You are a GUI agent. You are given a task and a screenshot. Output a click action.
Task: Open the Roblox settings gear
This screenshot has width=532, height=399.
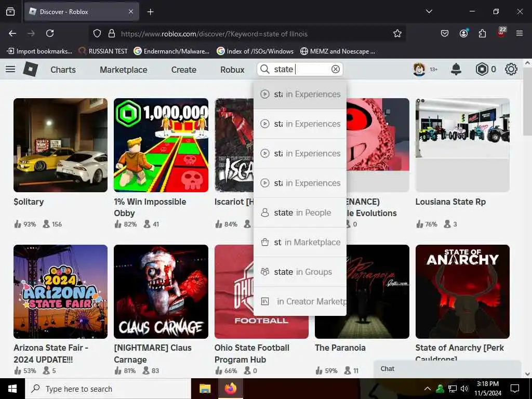(511, 69)
